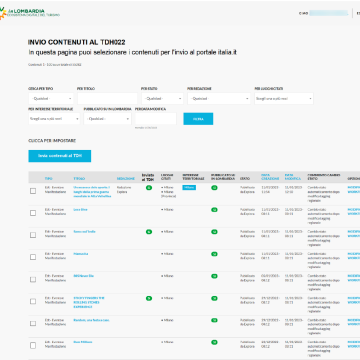Check the checkbox of the fourth table row
This screenshot has height=360, width=360.
tap(33, 257)
